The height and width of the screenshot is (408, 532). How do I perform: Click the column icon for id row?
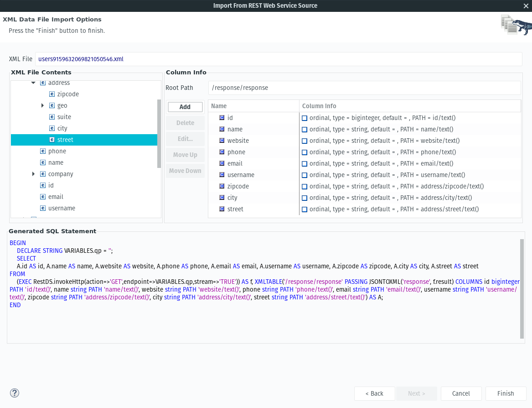[222, 118]
